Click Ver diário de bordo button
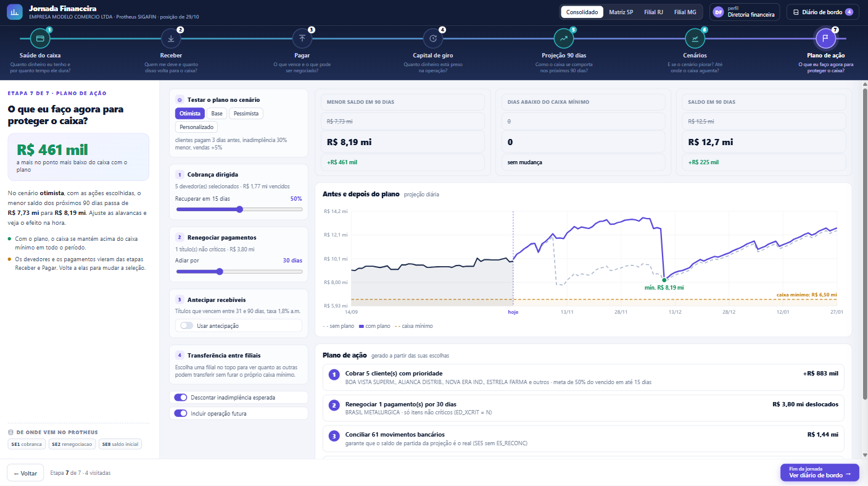868x486 pixels. 819,472
